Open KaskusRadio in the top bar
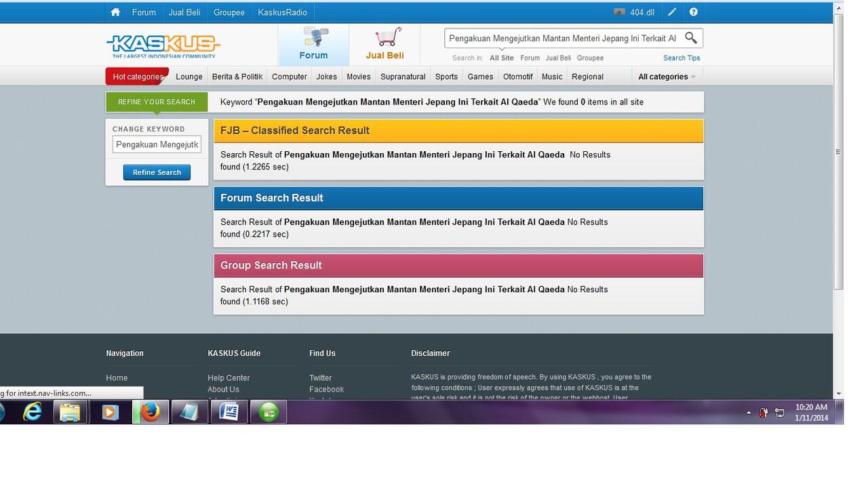This screenshot has width=868, height=488. pos(282,12)
